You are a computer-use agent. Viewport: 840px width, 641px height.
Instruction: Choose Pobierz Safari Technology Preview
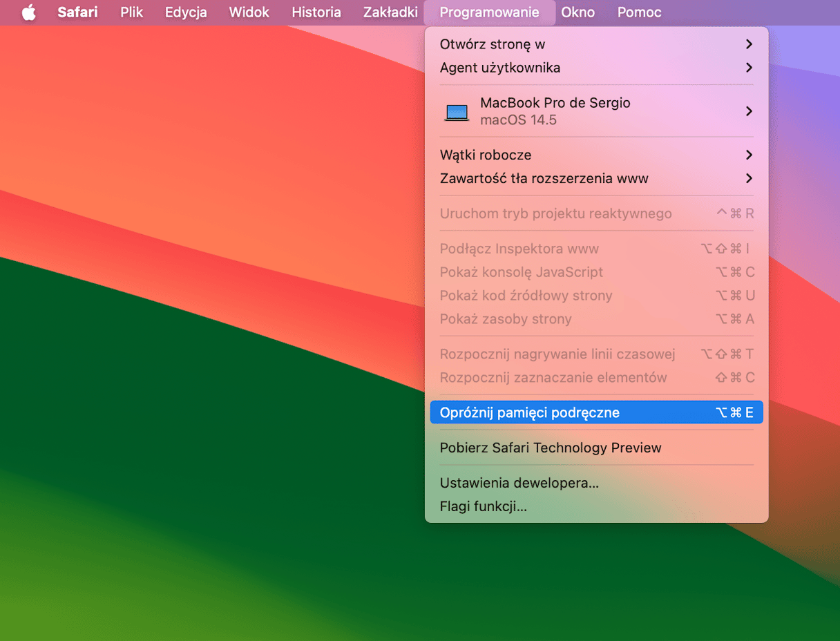click(x=597, y=448)
